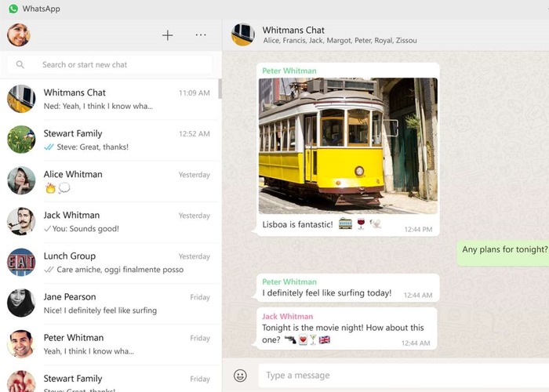This screenshot has height=392, width=549.
Task: Click the tram emoji in Lisboa message
Action: click(x=345, y=223)
